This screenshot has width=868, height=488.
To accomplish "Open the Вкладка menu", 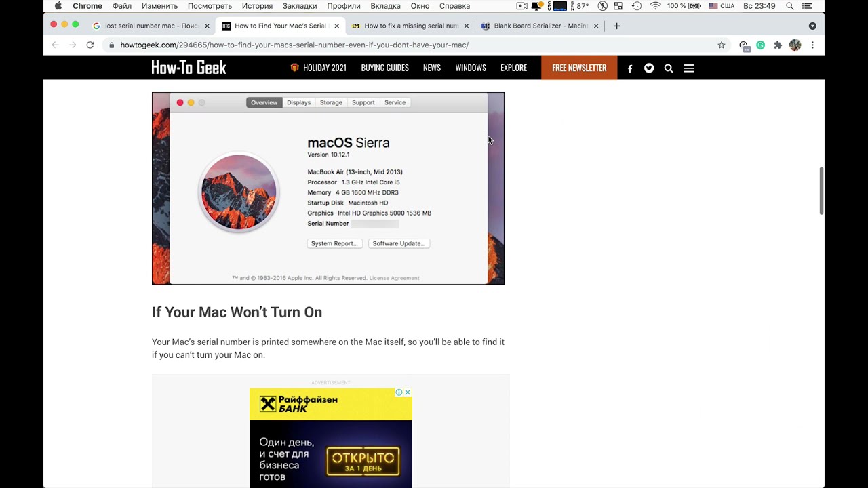I will [385, 6].
